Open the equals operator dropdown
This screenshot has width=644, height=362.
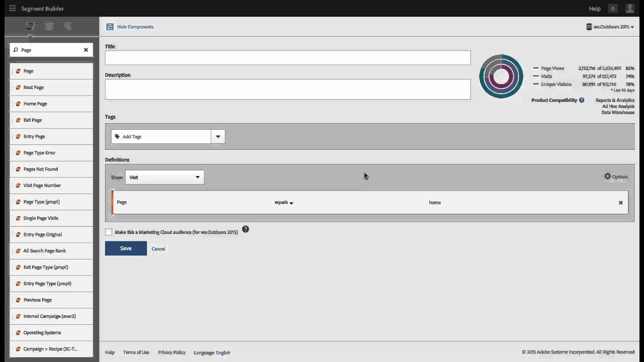click(x=284, y=202)
